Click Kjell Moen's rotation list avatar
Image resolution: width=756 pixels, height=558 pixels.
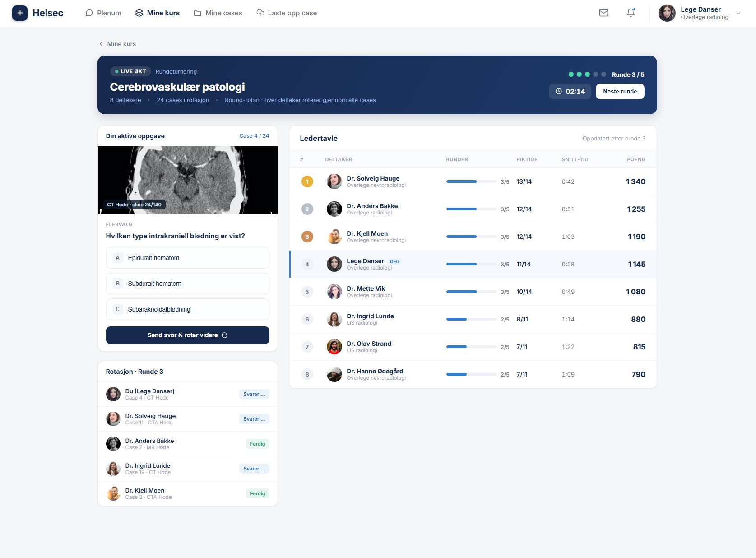click(113, 493)
